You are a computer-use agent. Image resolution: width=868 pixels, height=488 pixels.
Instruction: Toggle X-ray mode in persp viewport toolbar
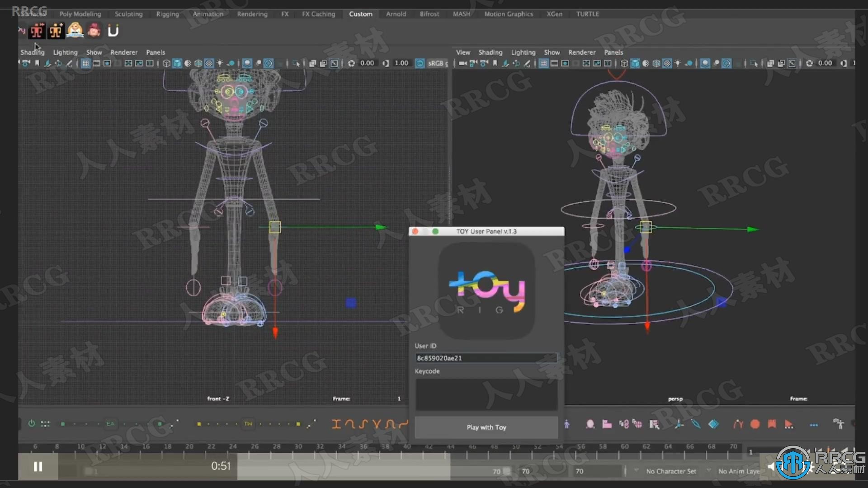click(770, 63)
